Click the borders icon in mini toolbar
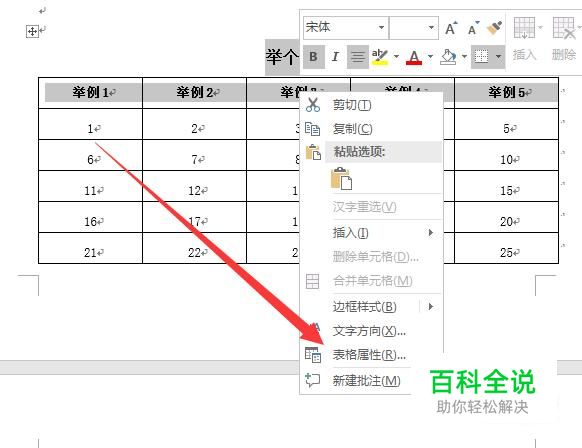This screenshot has height=448, width=582. 481,57
